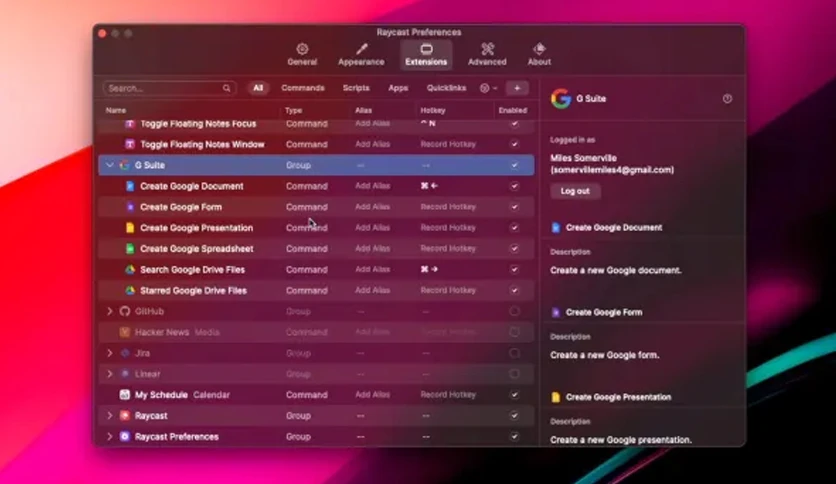Sort by the Name column header
Viewport: 836px width, 484px height.
tap(116, 110)
